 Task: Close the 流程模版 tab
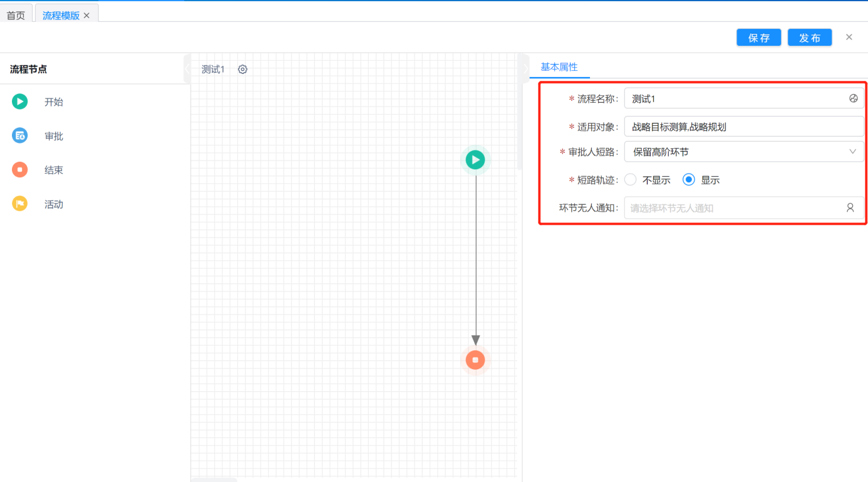pos(87,16)
